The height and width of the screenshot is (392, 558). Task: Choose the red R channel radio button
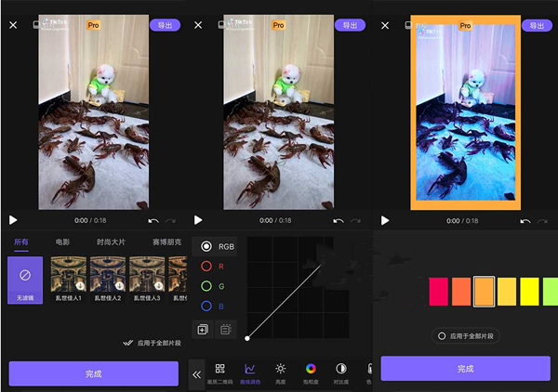point(206,266)
